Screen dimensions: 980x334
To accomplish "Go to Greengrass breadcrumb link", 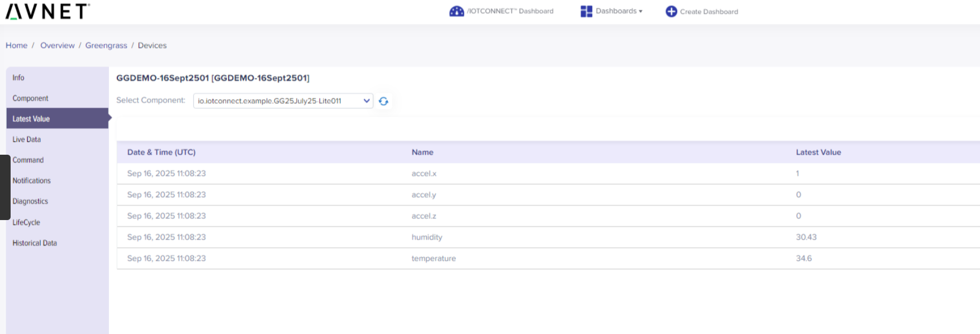I will (106, 45).
